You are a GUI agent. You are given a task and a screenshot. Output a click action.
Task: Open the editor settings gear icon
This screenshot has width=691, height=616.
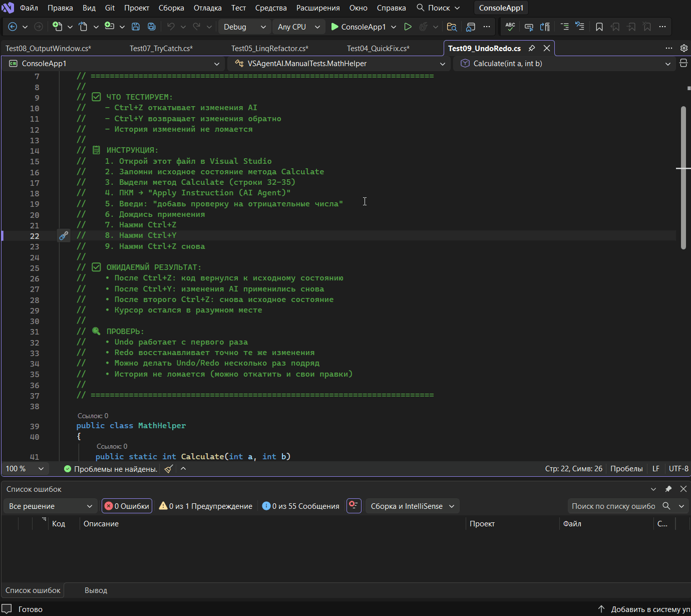pyautogui.click(x=683, y=48)
